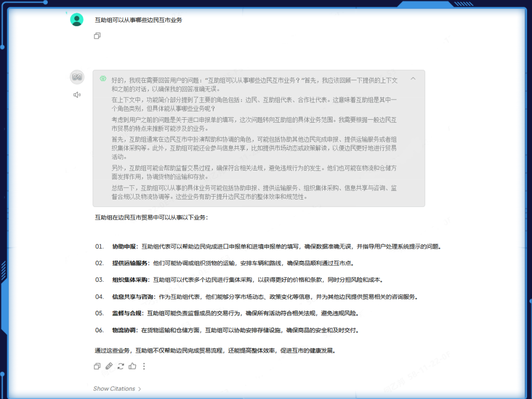The height and width of the screenshot is (399, 532).
Task: Copy the user's question with the copy icon
Action: (97, 35)
